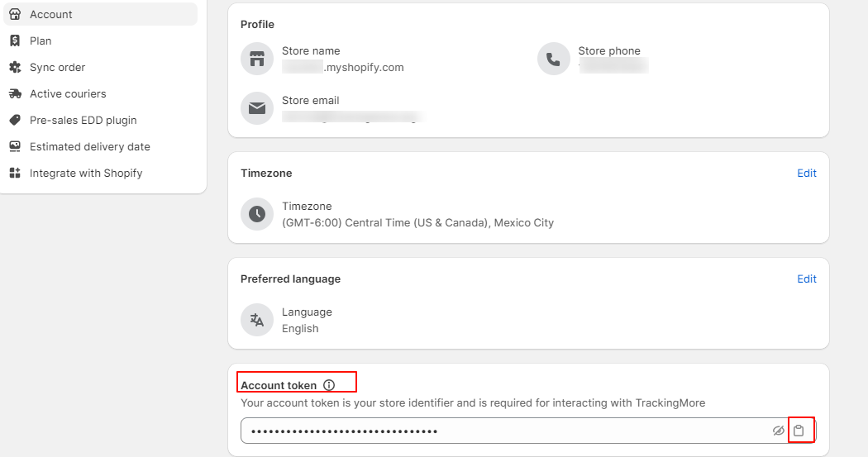Click inside the account token field
The image size is (868, 457).
tap(528, 431)
